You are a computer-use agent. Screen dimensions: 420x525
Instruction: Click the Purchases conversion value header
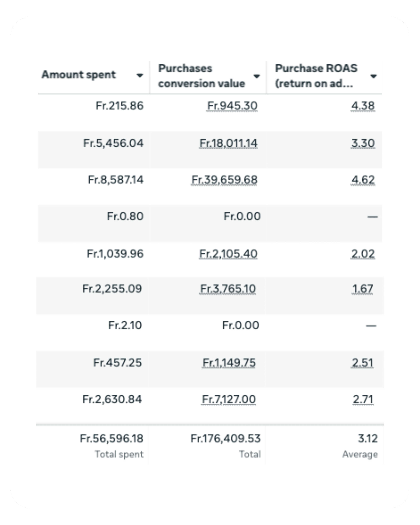(202, 76)
